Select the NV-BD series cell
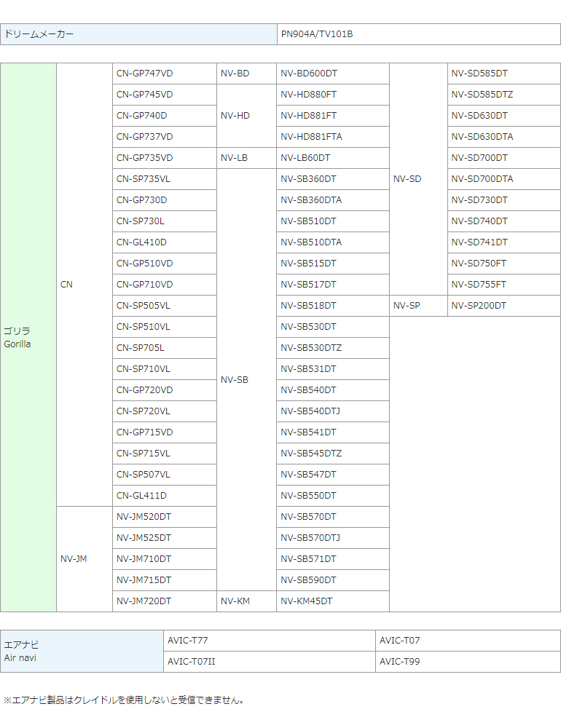 246,74
